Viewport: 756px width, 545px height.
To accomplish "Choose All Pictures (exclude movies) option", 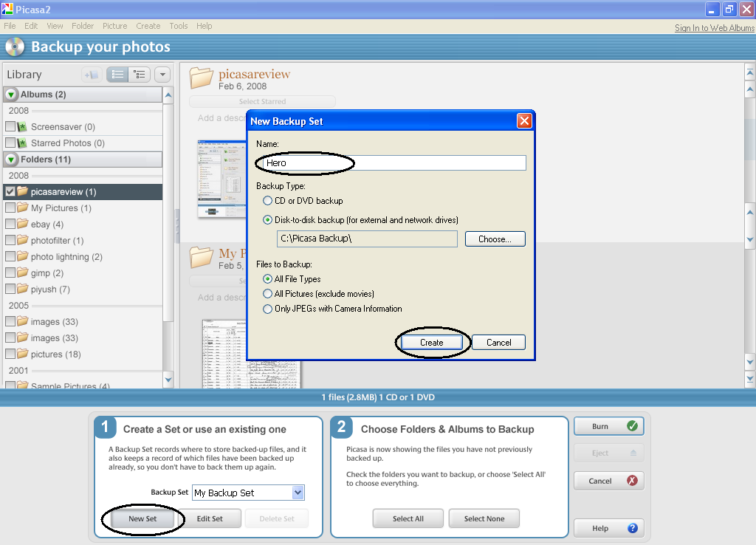I will pos(267,294).
